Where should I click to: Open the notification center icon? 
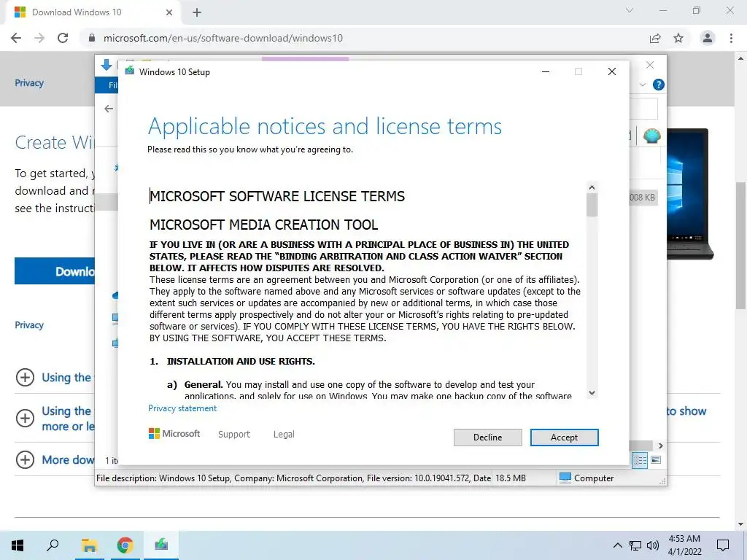point(723,545)
